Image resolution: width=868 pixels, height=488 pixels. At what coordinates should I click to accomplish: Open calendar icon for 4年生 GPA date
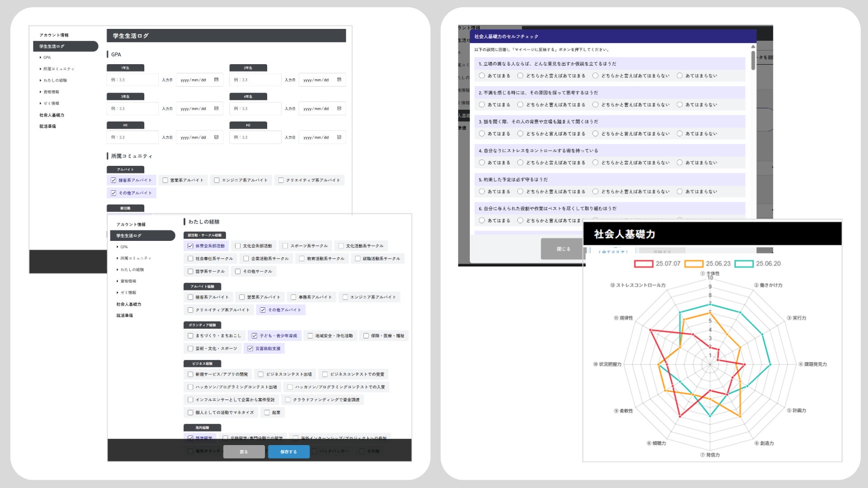click(x=339, y=108)
